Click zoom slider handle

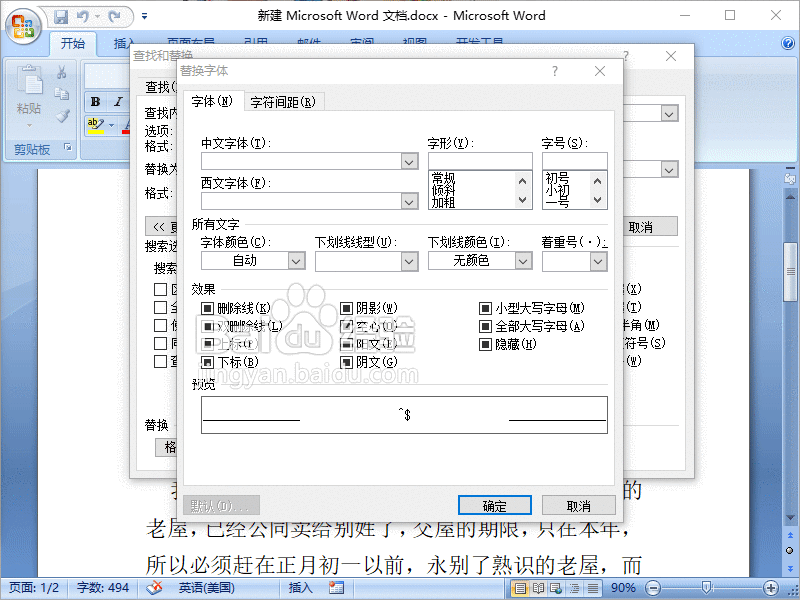coord(707,588)
